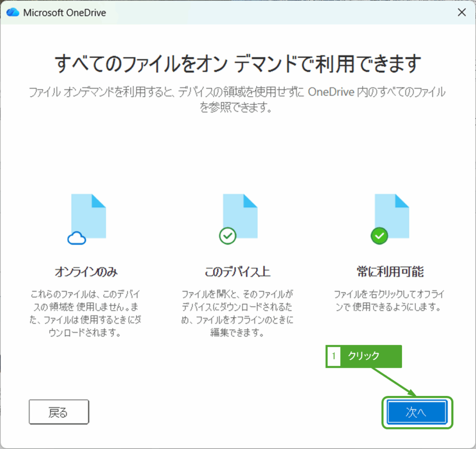The width and height of the screenshot is (476, 449).
Task: Click the numbered step 1 marker
Action: tap(333, 357)
